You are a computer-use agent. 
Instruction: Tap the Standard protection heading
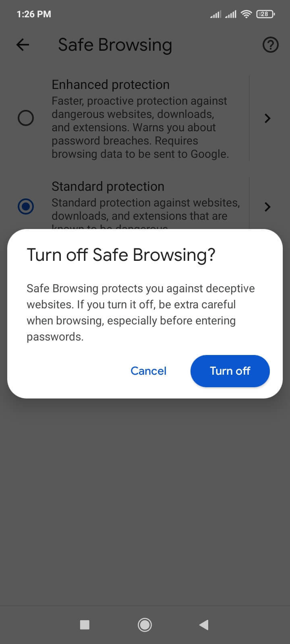[108, 186]
